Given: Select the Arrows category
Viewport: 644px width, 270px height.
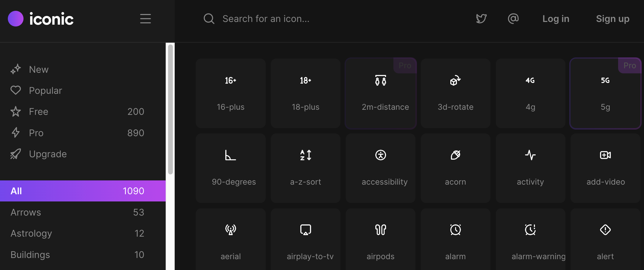Looking at the screenshot, I should click(26, 212).
